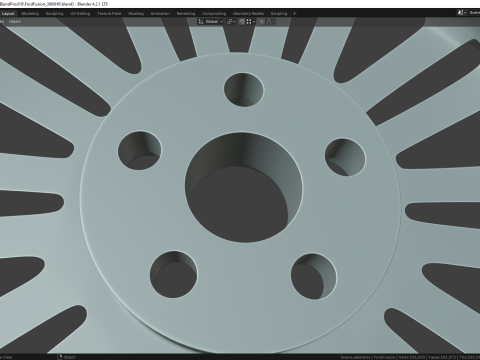Image resolution: width=480 pixels, height=360 pixels.
Task: Add a new workspace with plus button
Action: (294, 14)
